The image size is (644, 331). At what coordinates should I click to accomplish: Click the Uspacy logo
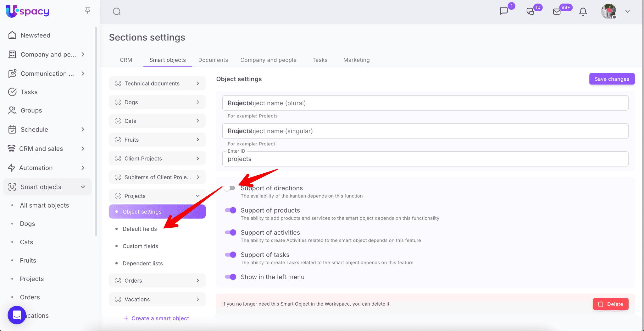tap(28, 11)
